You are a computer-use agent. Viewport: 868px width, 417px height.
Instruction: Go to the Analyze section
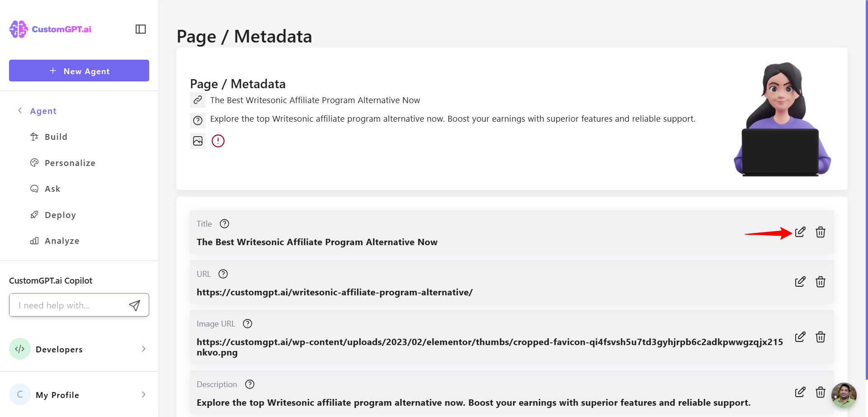click(62, 241)
